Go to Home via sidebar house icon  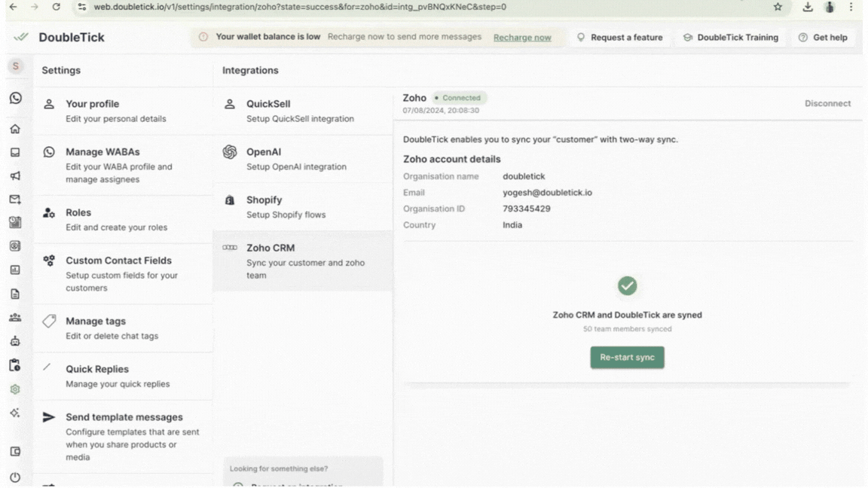[15, 129]
